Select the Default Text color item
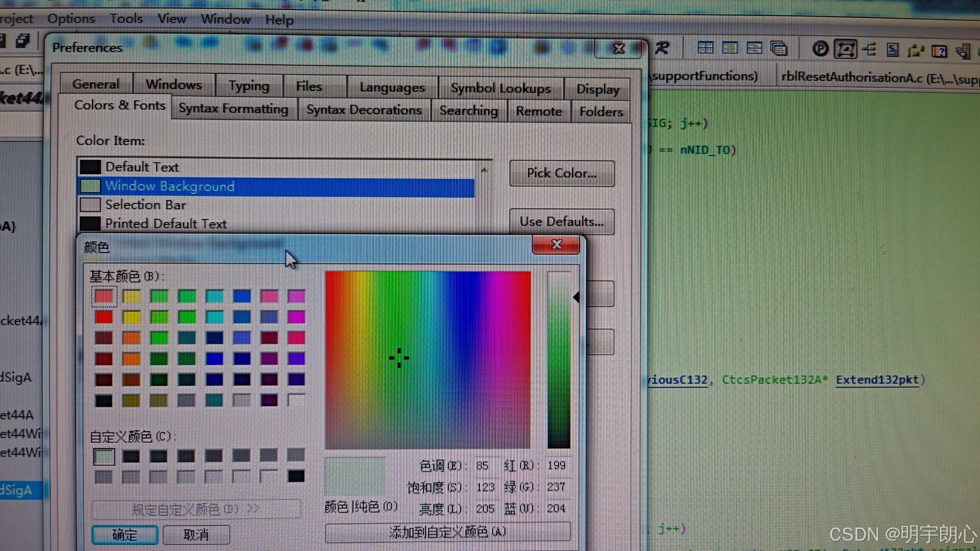980x551 pixels. (142, 167)
